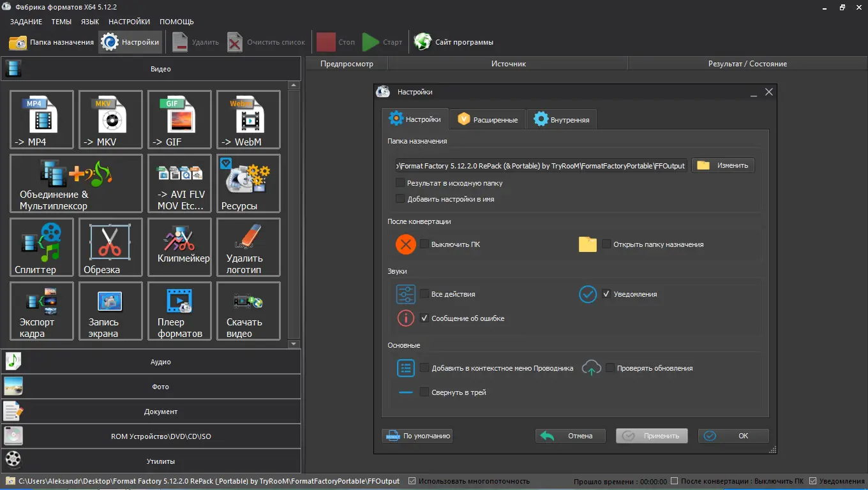Uncheck the Уведомления checkbox in Звуки section

click(606, 294)
